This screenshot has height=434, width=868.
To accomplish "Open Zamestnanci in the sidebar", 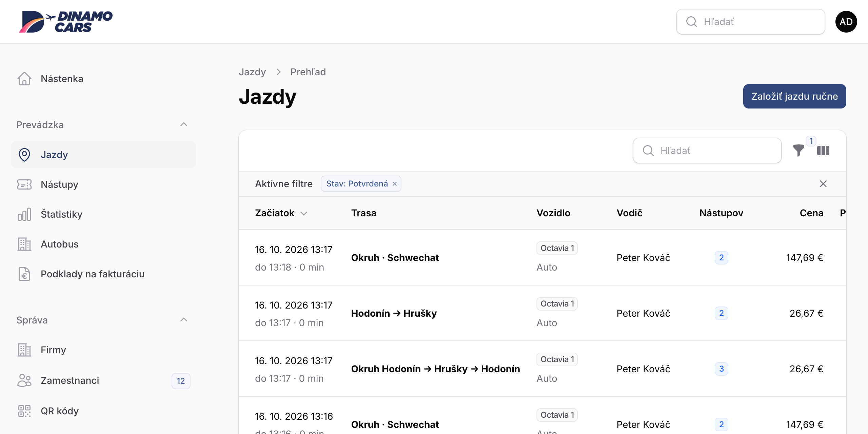I will [103, 380].
